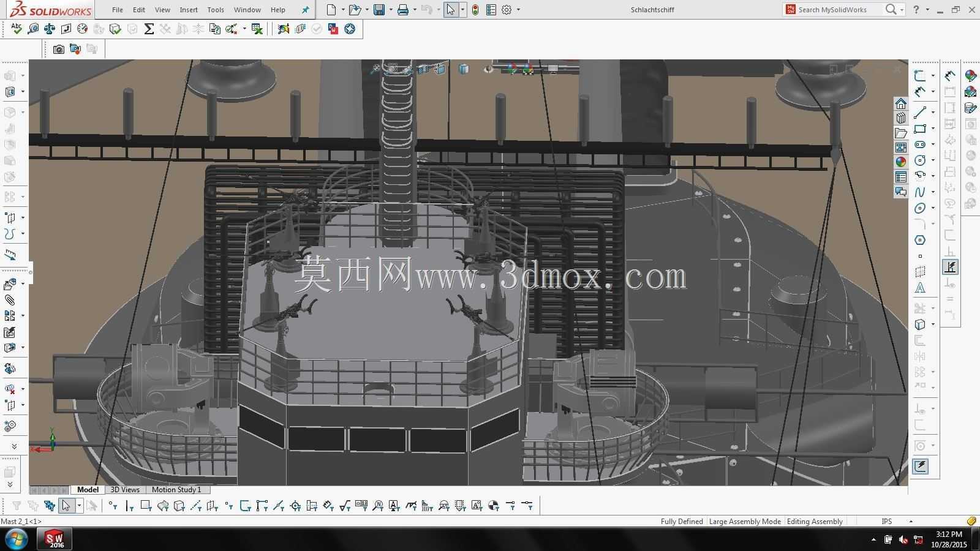The height and width of the screenshot is (551, 980).
Task: Open the File menu
Action: [118, 10]
